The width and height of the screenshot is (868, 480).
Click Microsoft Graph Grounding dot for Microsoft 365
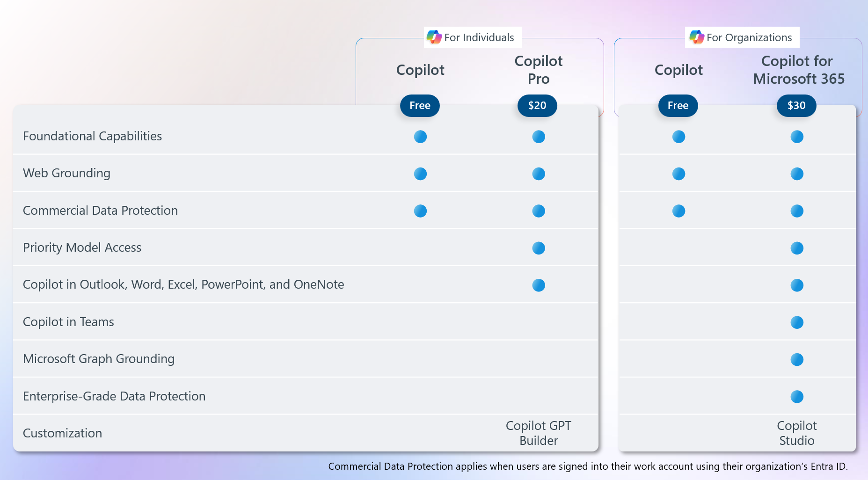coord(797,359)
